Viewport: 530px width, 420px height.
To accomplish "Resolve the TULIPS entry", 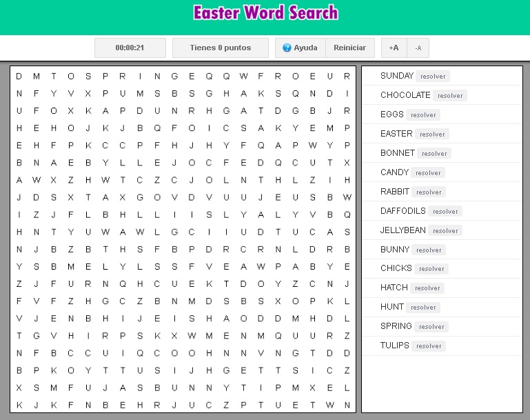I will [429, 346].
